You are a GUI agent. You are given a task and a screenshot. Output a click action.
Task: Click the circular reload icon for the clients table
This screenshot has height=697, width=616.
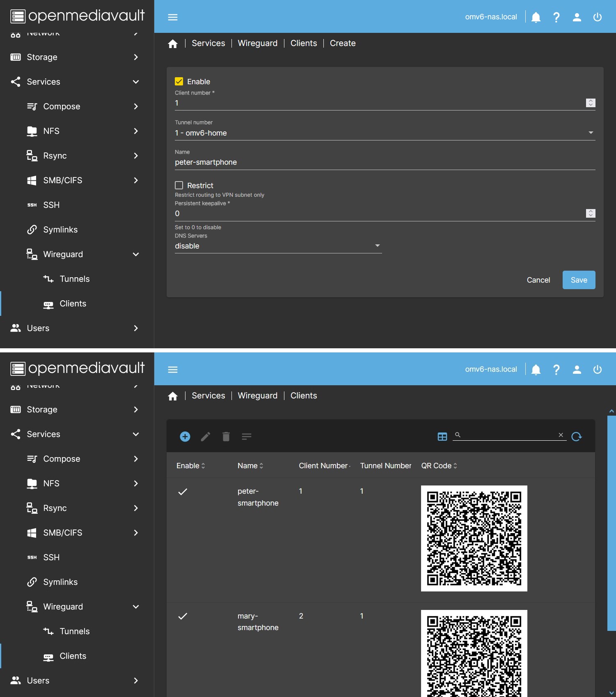(577, 437)
